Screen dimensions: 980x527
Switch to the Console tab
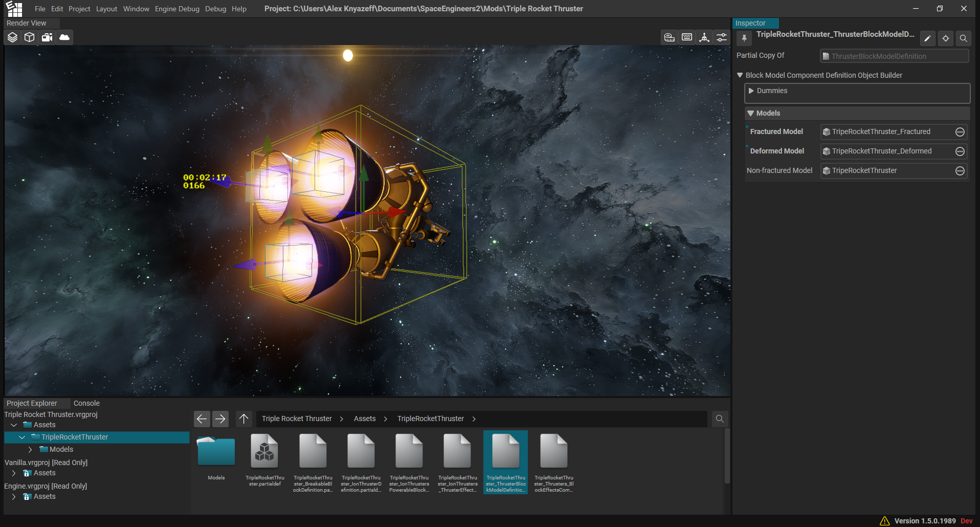(x=86, y=403)
